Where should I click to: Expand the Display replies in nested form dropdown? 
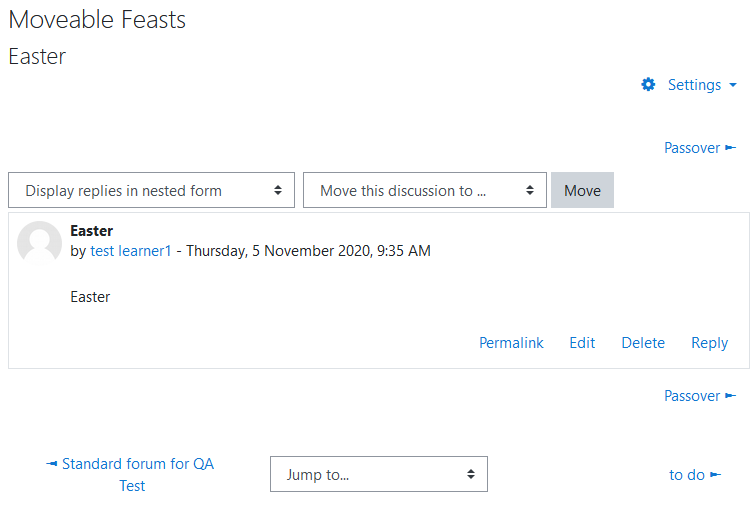coord(151,190)
